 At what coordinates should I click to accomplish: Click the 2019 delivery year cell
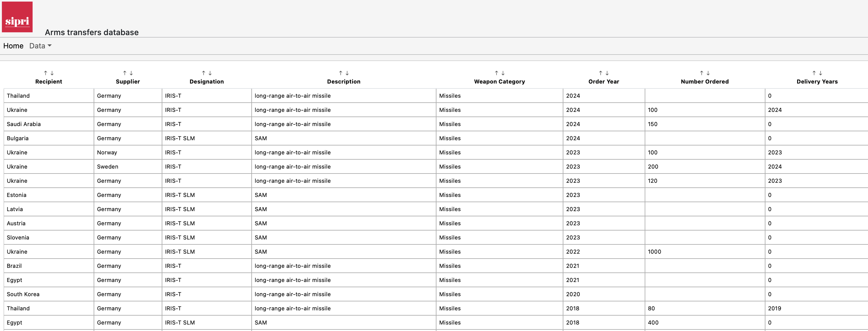pyautogui.click(x=817, y=308)
